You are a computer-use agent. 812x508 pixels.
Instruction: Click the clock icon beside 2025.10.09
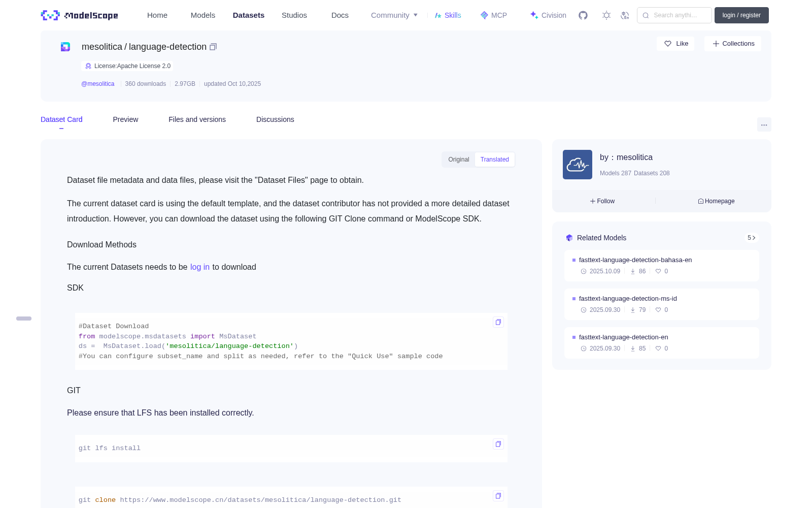click(x=584, y=271)
